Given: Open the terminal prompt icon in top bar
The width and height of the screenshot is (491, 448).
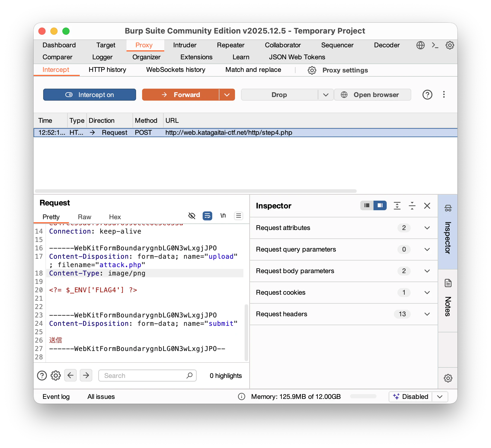Looking at the screenshot, I should coord(435,45).
